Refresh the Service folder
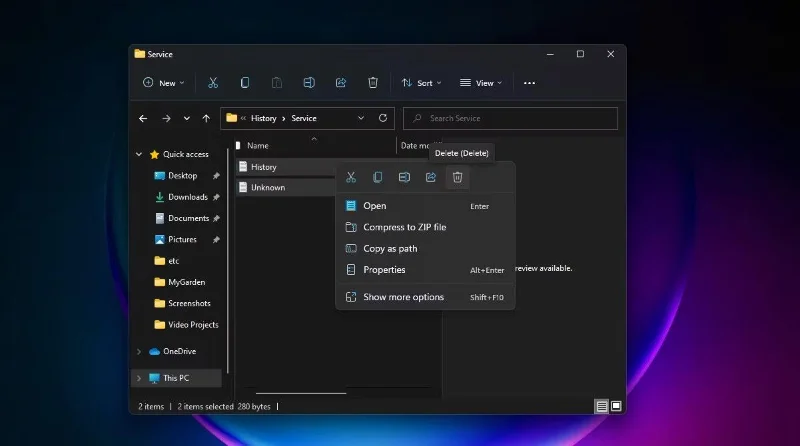Screen dimensions: 800x446 pos(383,118)
